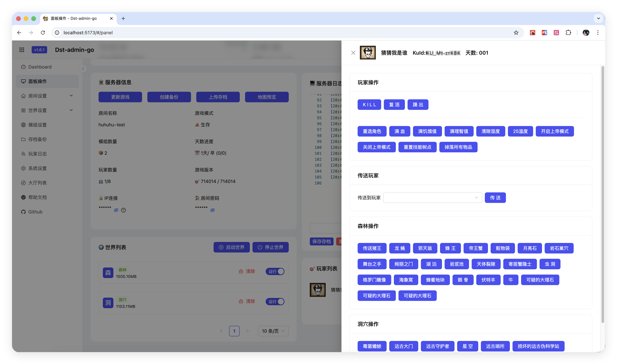Viewport: 617px width, 364px height.
Task: Collapse the sidebar with the chevron handle
Action: point(83,69)
